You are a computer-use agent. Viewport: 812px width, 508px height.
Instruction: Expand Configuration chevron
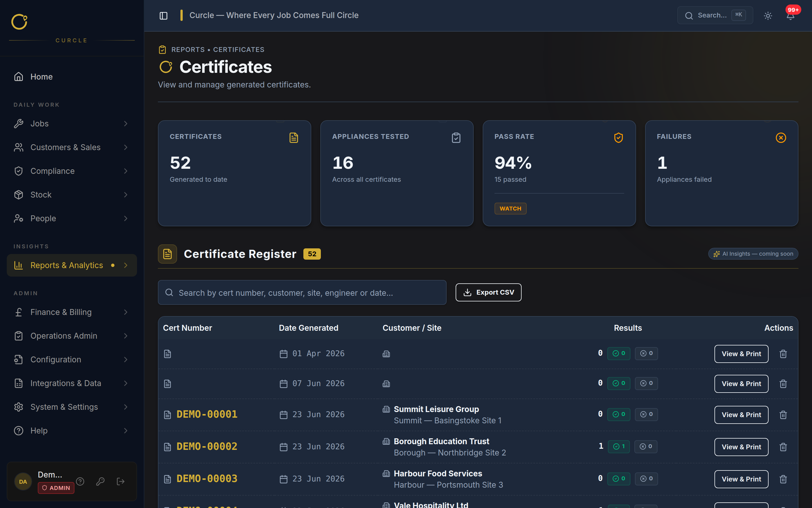tap(125, 360)
